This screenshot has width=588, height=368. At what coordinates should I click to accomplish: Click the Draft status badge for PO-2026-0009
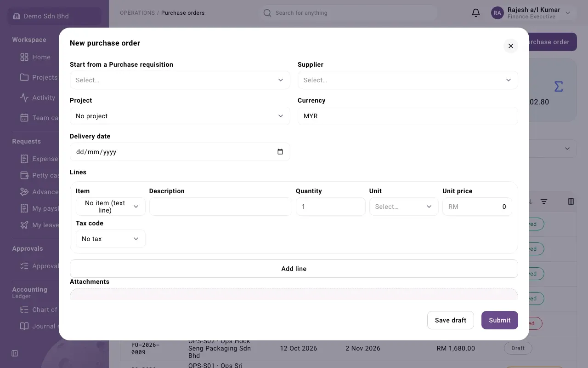[x=518, y=348]
